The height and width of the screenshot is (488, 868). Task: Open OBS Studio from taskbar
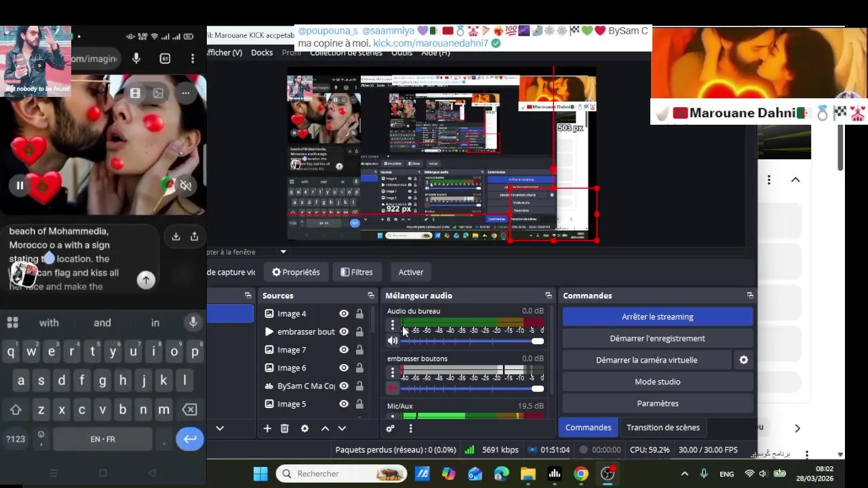click(608, 474)
